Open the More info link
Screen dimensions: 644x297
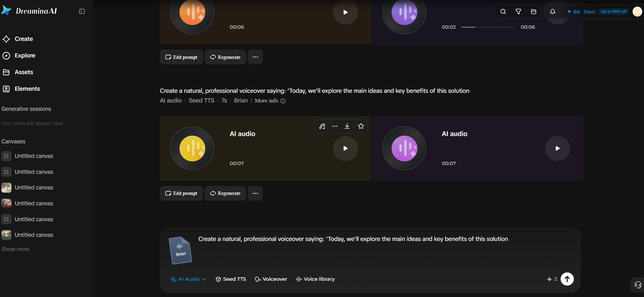click(270, 101)
